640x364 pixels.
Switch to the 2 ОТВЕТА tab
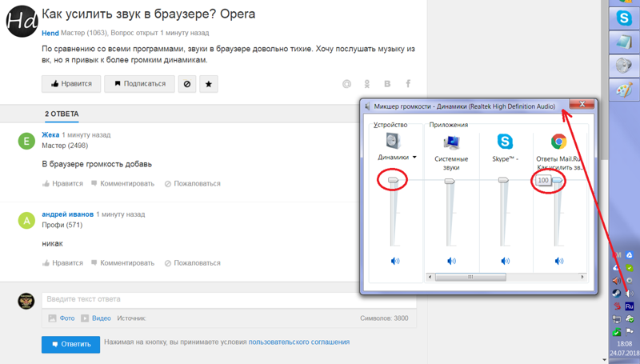62,114
